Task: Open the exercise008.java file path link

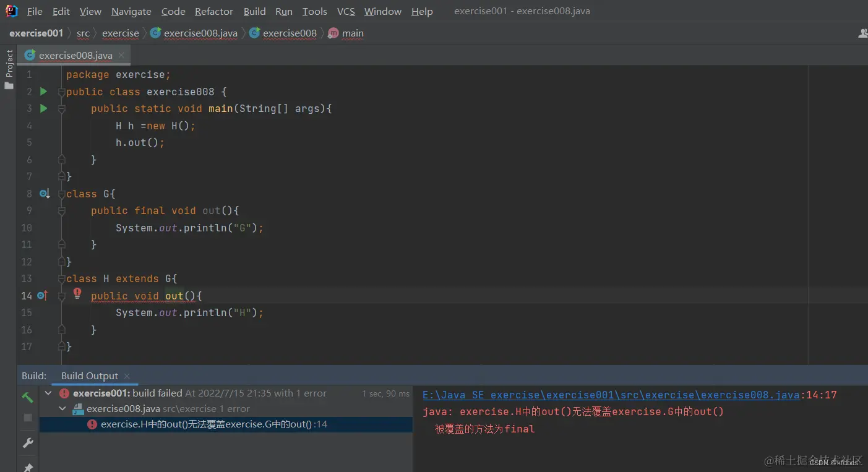Action: pyautogui.click(x=611, y=395)
